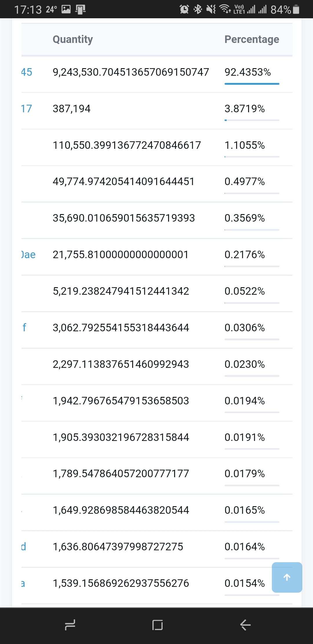Select the row with quantity 387,194

157,111
